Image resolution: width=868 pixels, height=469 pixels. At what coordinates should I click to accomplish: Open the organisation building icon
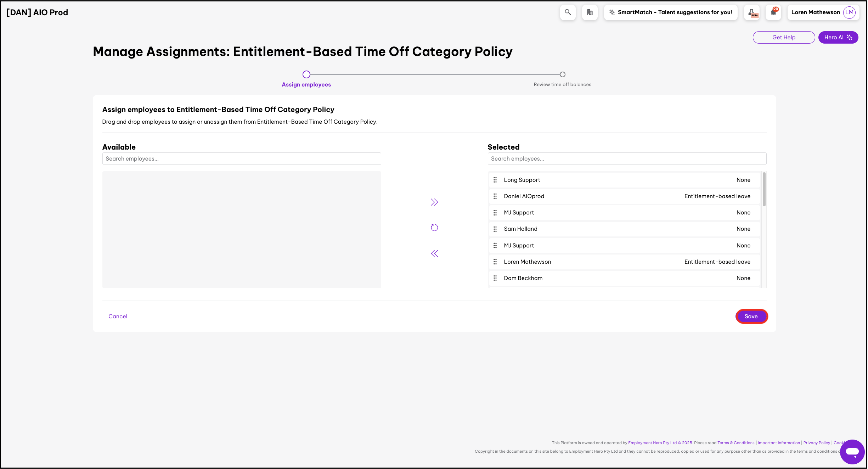pyautogui.click(x=590, y=12)
